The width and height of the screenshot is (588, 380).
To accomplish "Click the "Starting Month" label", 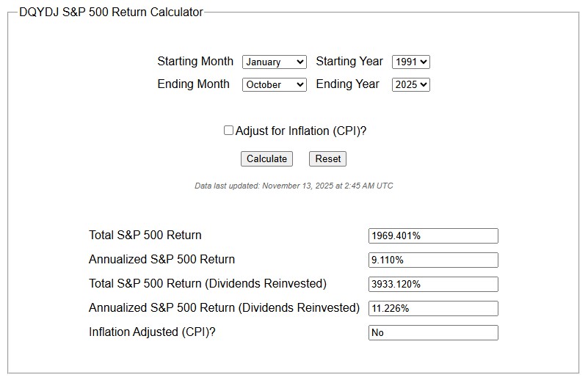I will point(195,62).
